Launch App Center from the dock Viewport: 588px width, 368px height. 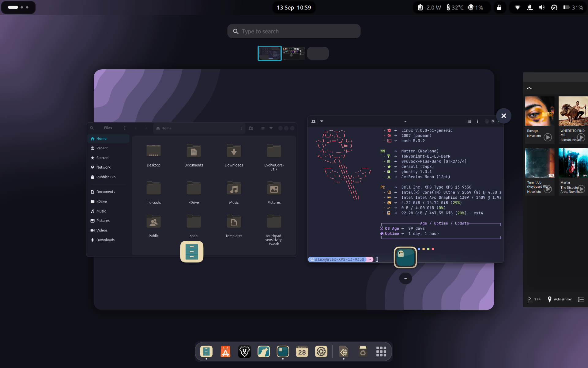225,351
